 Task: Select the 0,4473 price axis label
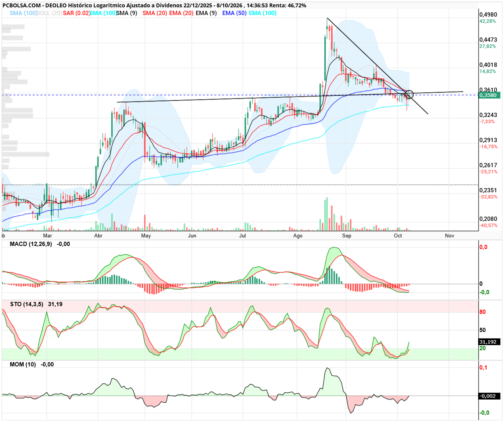coord(488,40)
